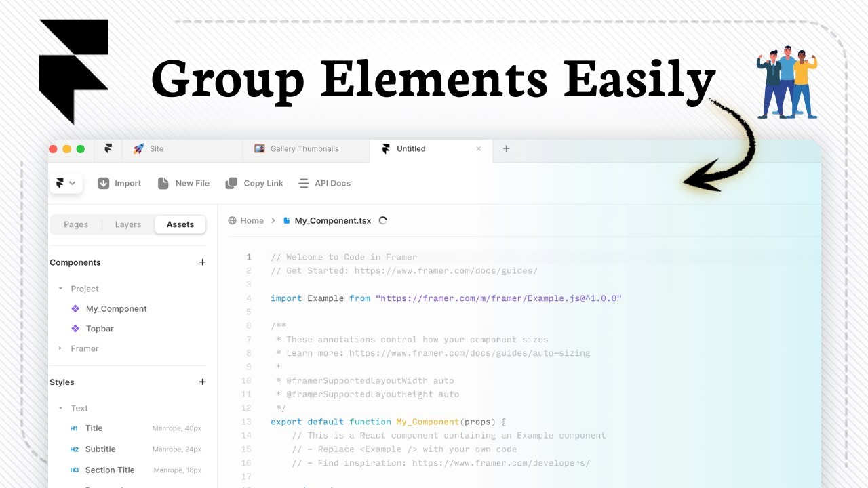
Task: Click the Import download icon
Action: click(103, 183)
